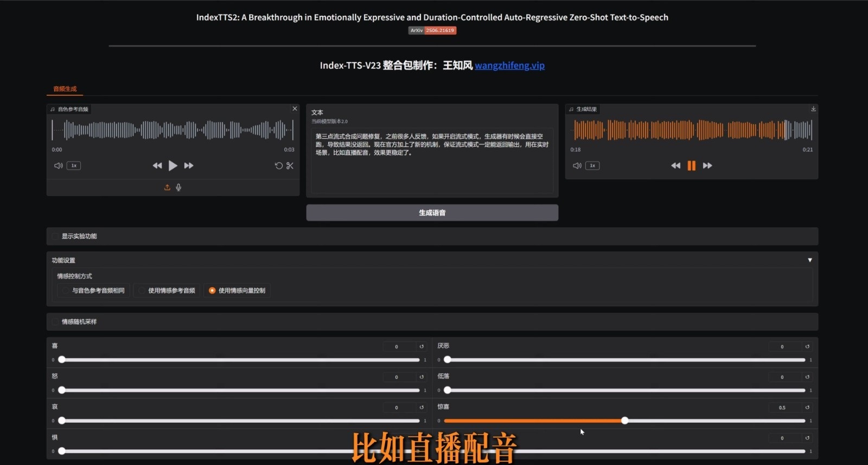Click the trim scissors icon in reference audio
This screenshot has height=465, width=868.
pyautogui.click(x=290, y=166)
